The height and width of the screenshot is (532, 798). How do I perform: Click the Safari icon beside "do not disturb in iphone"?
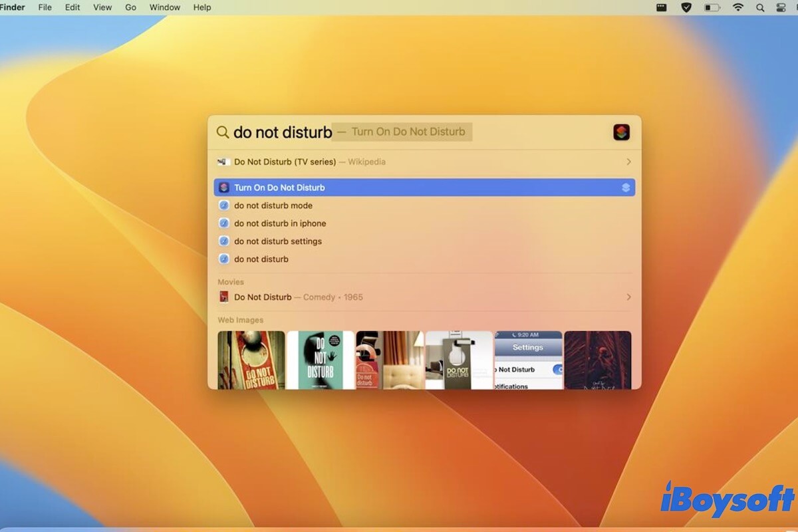point(224,223)
